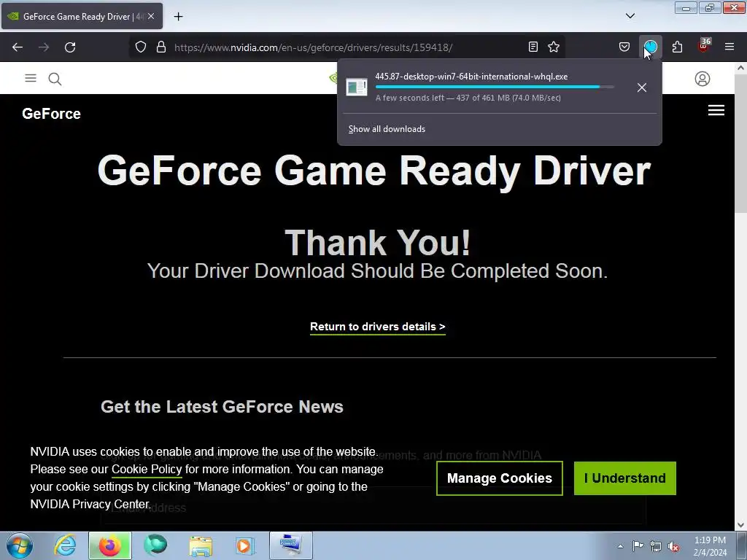Open Windows Explorer folder in taskbar
The width and height of the screenshot is (747, 560).
pyautogui.click(x=201, y=545)
